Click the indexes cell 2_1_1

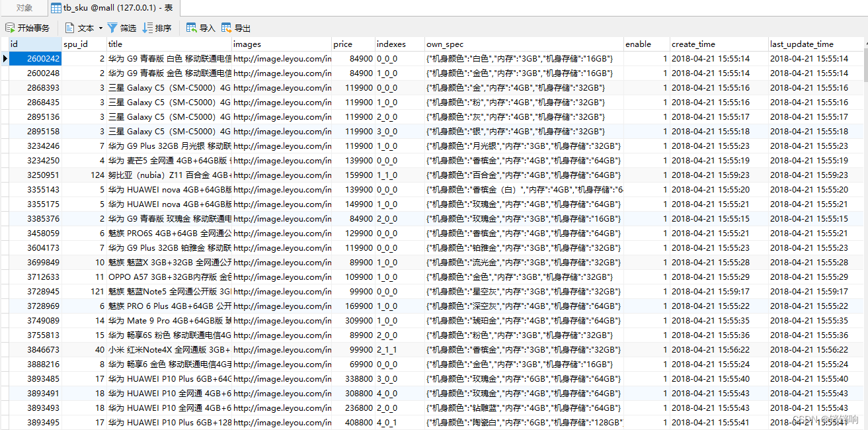400,349
